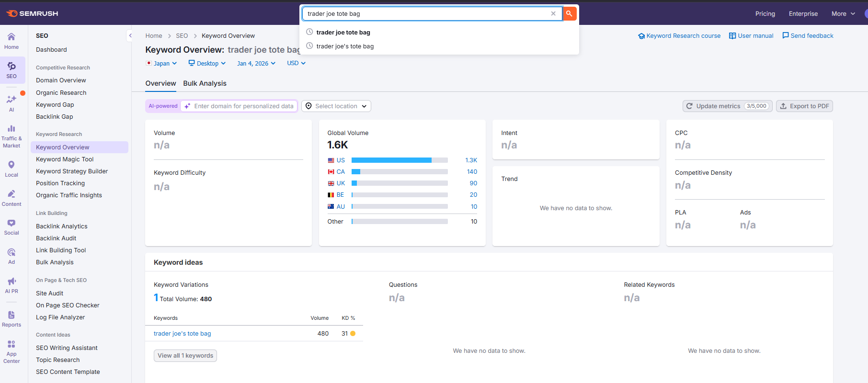868x383 pixels.
Task: Open the Japan country dropdown
Action: (161, 63)
